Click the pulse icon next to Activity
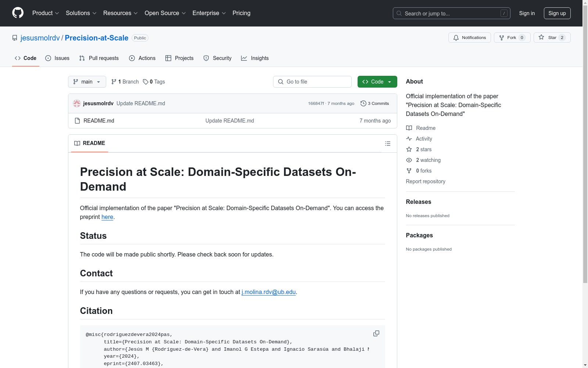 coord(409,139)
